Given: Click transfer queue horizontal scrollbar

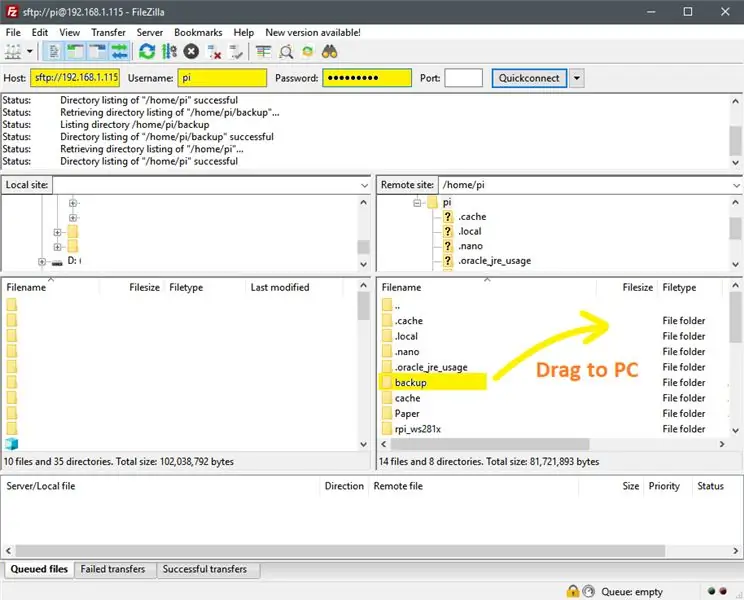Looking at the screenshot, I should 340,551.
